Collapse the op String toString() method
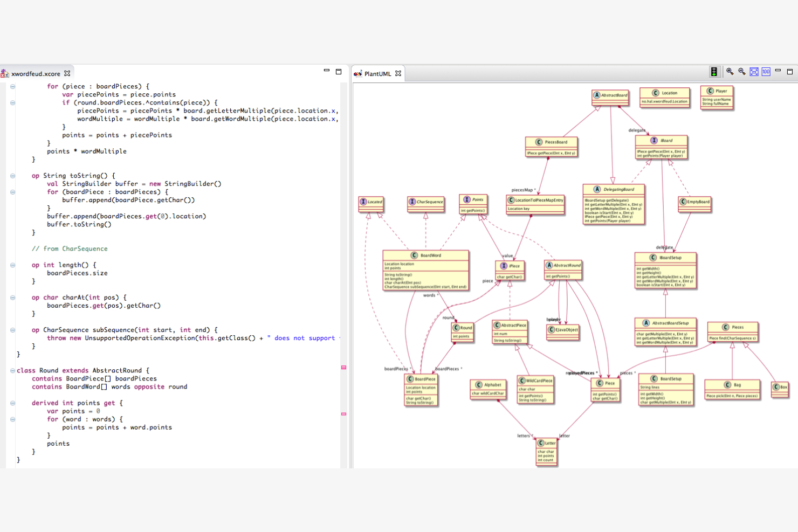The width and height of the screenshot is (798, 532). point(12,176)
